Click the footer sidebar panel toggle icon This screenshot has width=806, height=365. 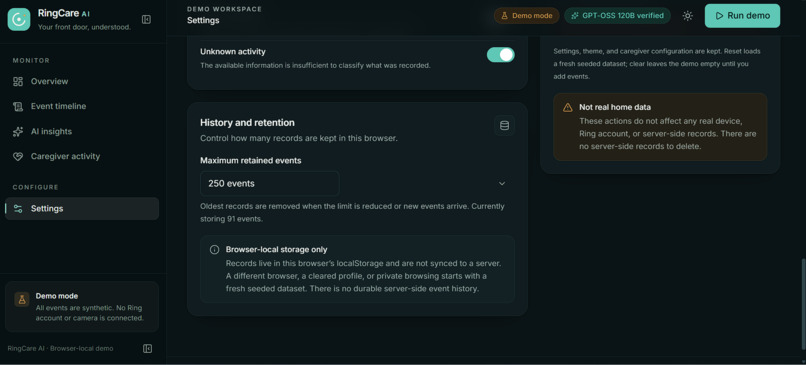click(148, 349)
